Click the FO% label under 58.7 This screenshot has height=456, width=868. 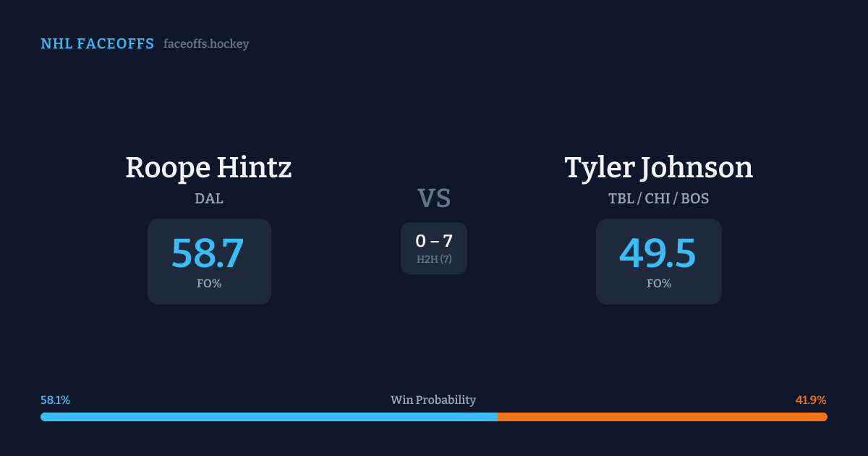click(x=209, y=284)
